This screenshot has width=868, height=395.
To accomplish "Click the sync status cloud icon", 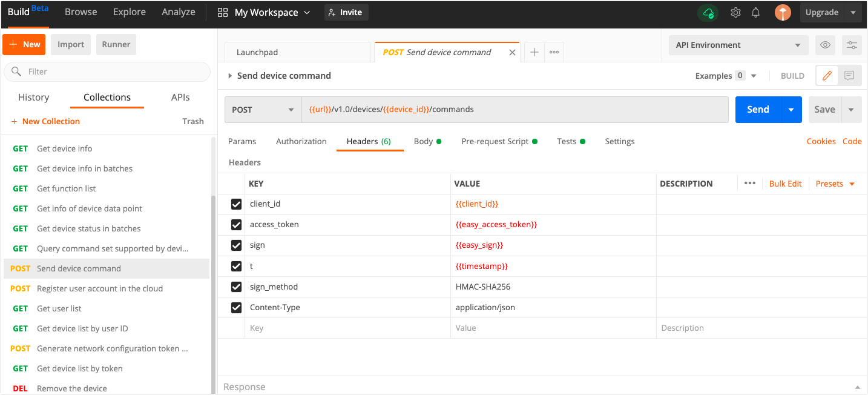I will [708, 13].
